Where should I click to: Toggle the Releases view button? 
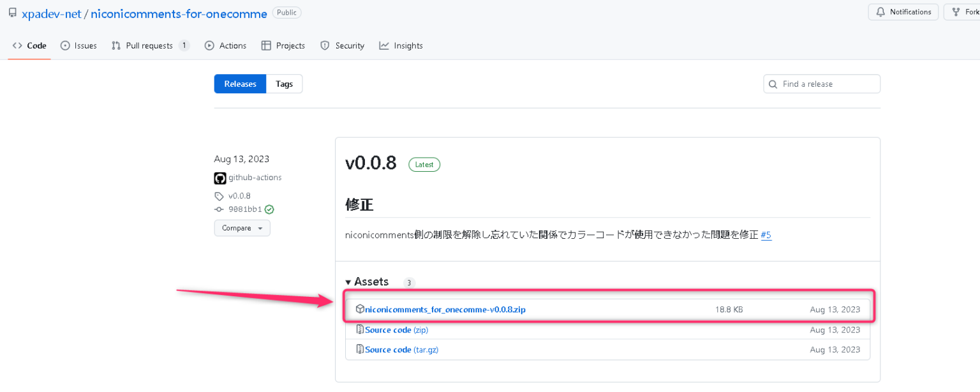tap(240, 84)
